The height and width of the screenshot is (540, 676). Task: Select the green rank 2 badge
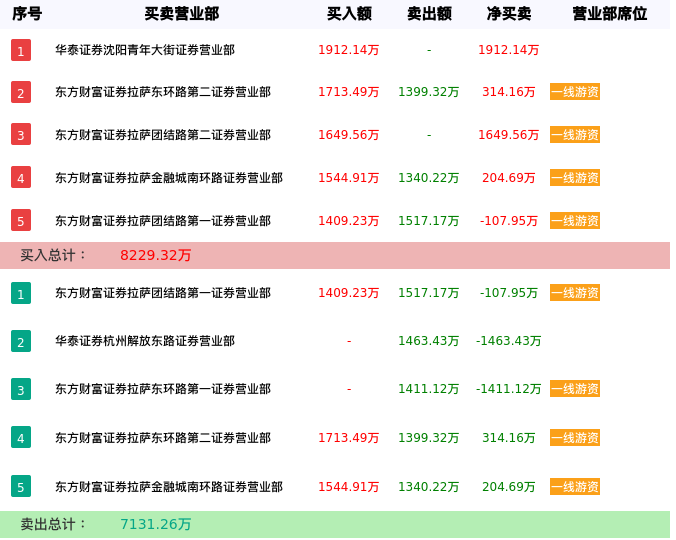pyautogui.click(x=21, y=342)
